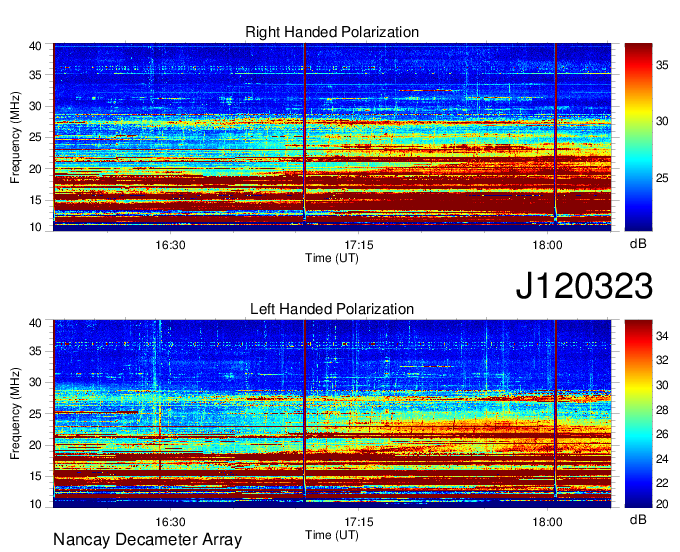680x552 pixels.
Task: Click the 16:30 tick of Left Handed plot
Action: (170, 521)
